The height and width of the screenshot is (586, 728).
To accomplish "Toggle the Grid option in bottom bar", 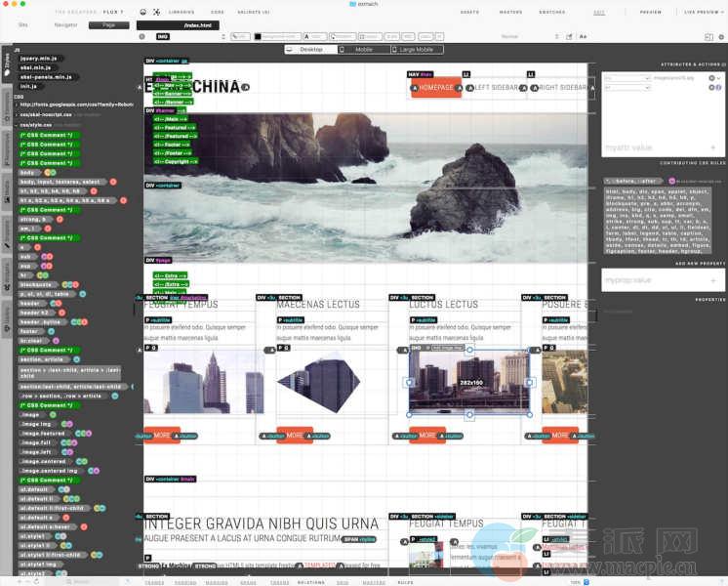I will (343, 582).
